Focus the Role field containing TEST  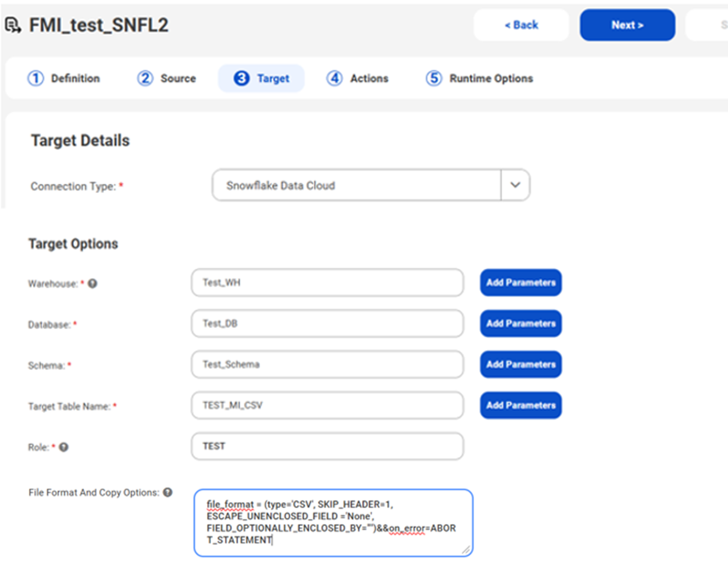pyautogui.click(x=327, y=446)
